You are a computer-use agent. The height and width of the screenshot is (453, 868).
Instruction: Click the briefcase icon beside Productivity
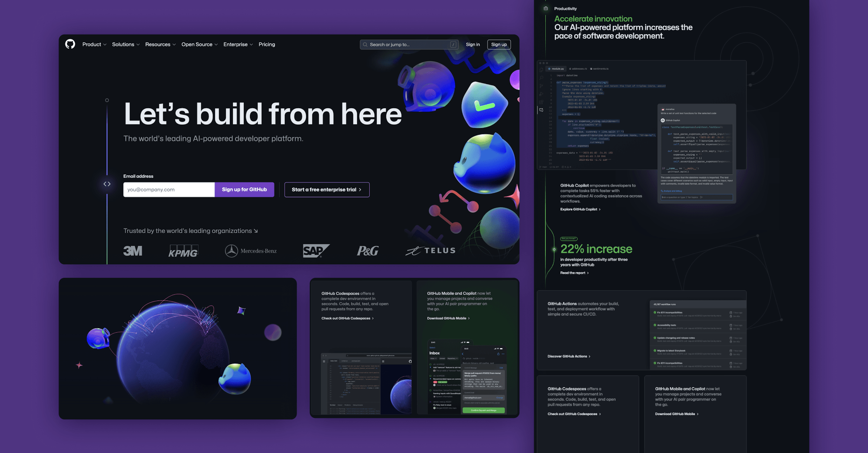click(x=545, y=8)
